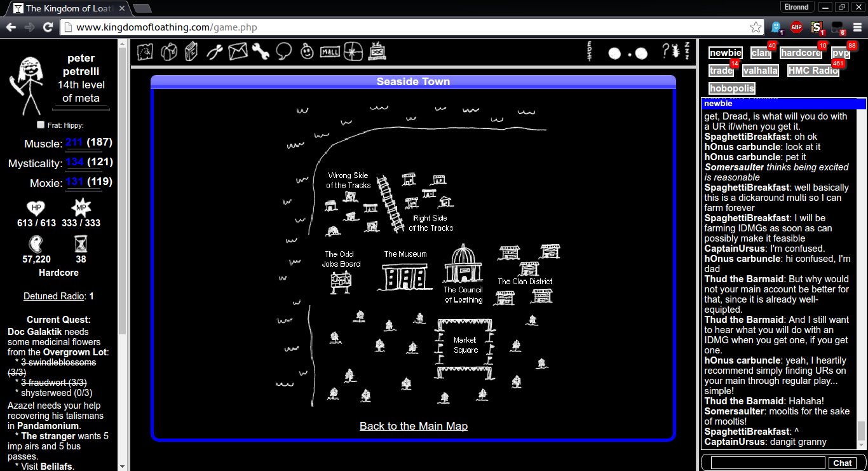Click the S extension icon with badge

[x=817, y=28]
